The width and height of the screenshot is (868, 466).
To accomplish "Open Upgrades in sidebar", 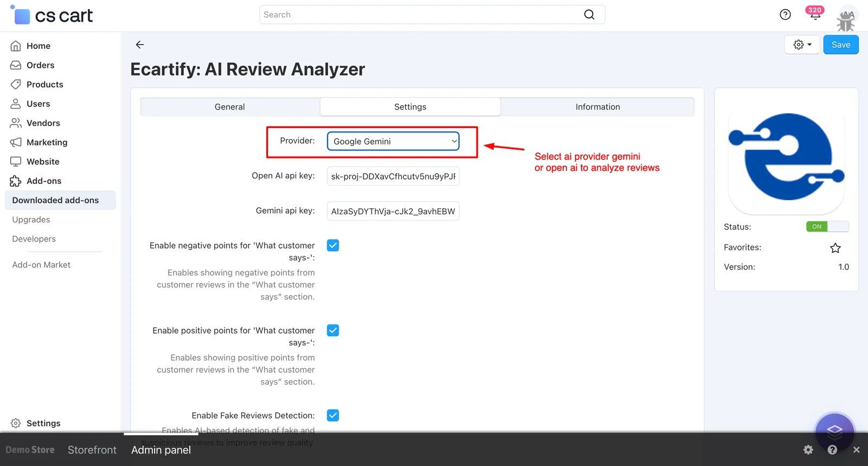I will [31, 220].
